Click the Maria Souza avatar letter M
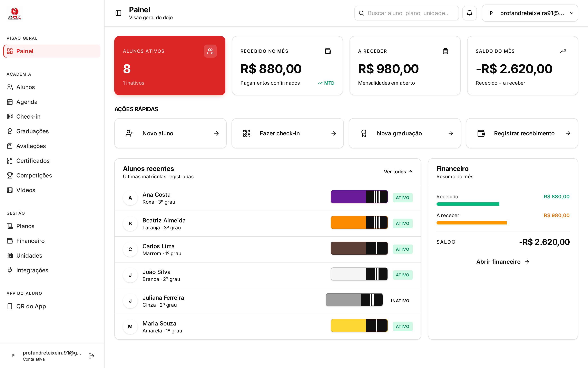 pyautogui.click(x=130, y=327)
